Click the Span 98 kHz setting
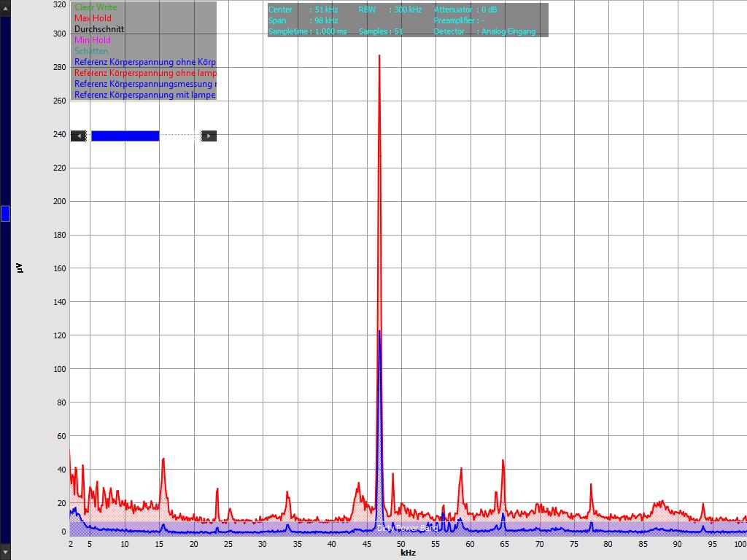This screenshot has width=747, height=560. click(x=303, y=21)
